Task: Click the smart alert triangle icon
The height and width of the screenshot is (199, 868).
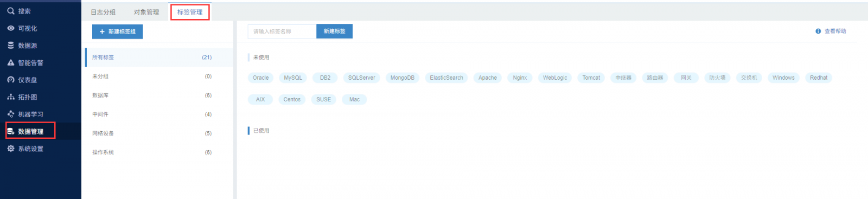Action: [x=11, y=62]
